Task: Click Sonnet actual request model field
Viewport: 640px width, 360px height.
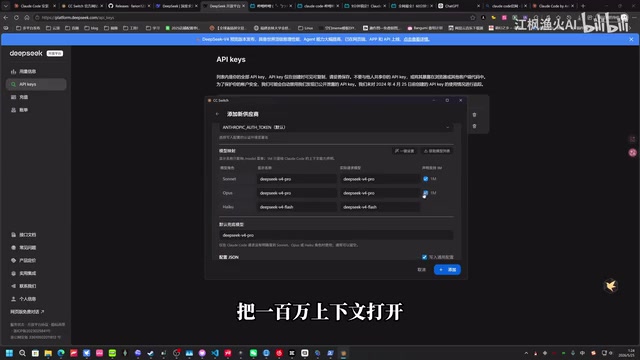Action: coord(380,179)
